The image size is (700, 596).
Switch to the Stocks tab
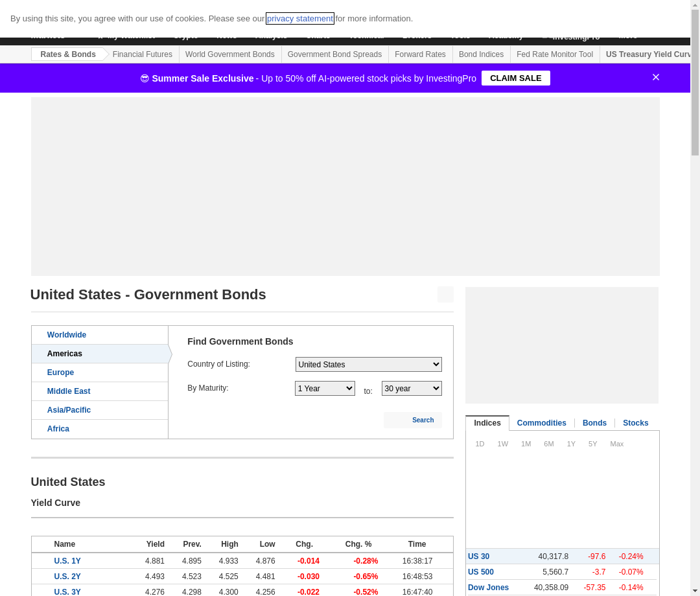point(635,423)
